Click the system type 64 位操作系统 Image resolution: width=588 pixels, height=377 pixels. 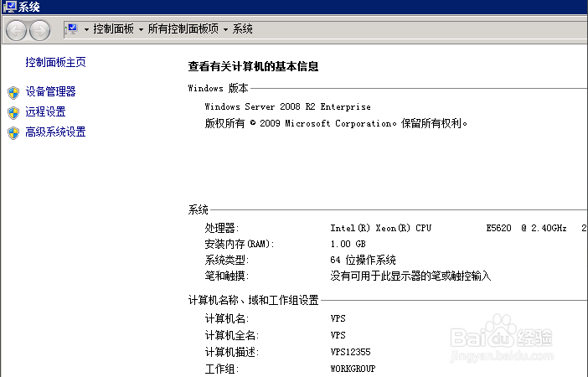tap(363, 260)
